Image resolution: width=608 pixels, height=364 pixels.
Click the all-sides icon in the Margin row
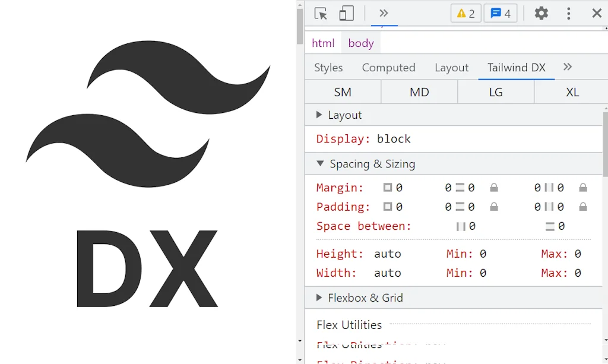388,188
